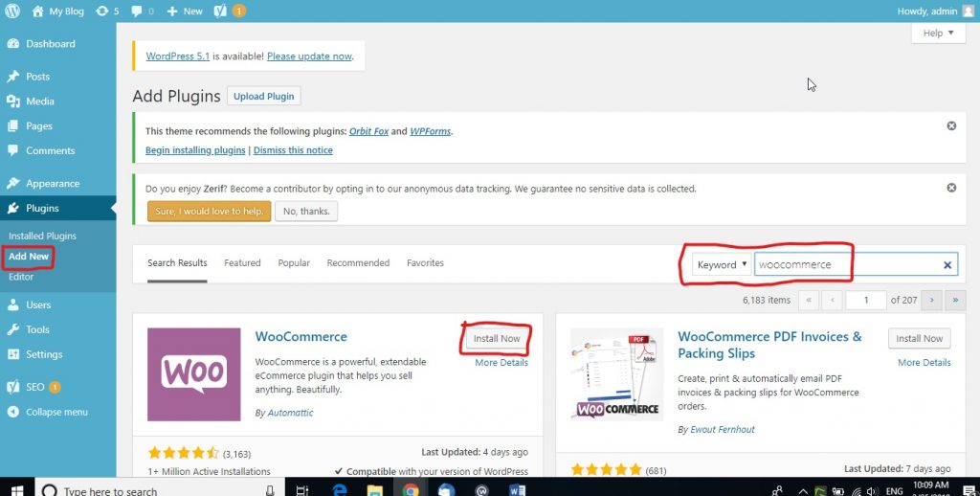The height and width of the screenshot is (496, 980).
Task: Install the WooCommerce plugin now
Action: [497, 338]
